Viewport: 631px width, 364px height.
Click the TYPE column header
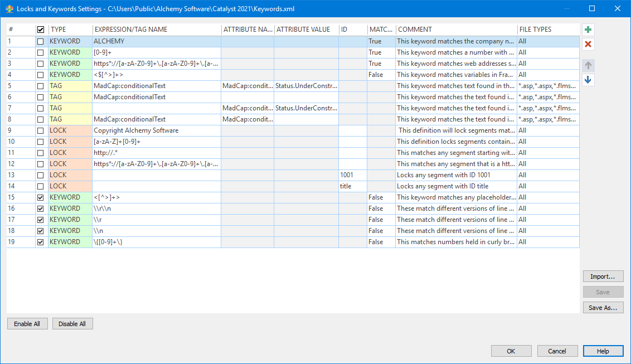tap(70, 30)
